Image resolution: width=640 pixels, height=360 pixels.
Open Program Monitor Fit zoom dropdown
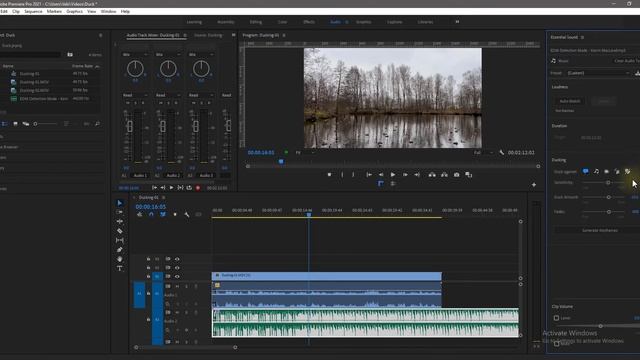[x=305, y=153]
